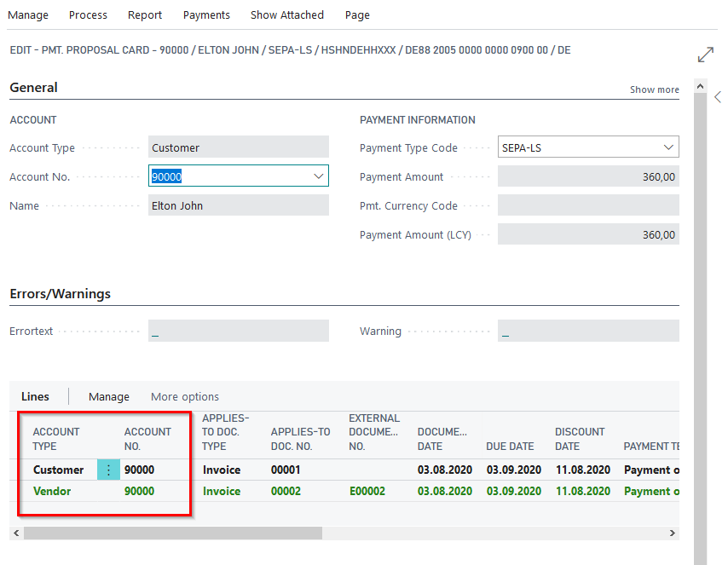
Task: Select the Lines tab
Action: (35, 396)
